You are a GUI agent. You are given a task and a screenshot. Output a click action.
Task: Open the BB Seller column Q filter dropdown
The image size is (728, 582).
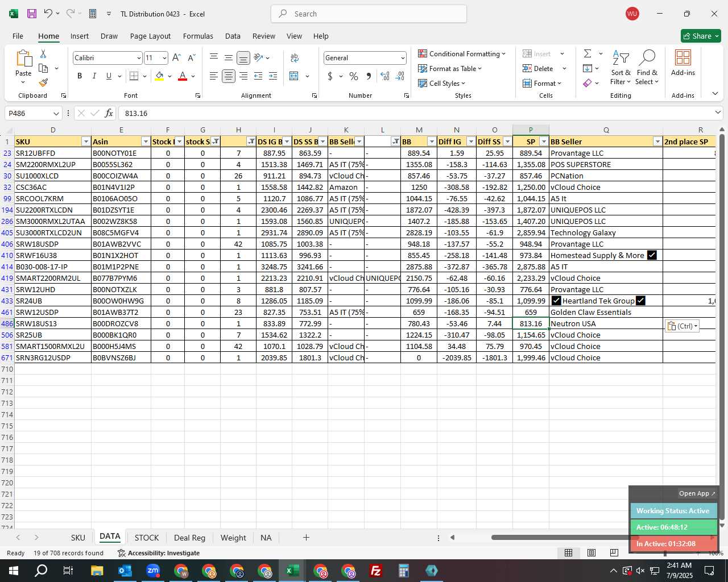[657, 142]
